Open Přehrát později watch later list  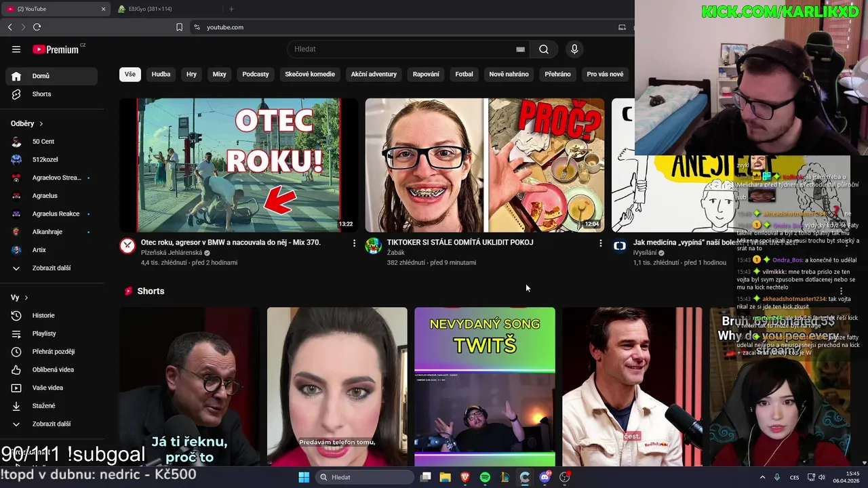pyautogui.click(x=52, y=352)
